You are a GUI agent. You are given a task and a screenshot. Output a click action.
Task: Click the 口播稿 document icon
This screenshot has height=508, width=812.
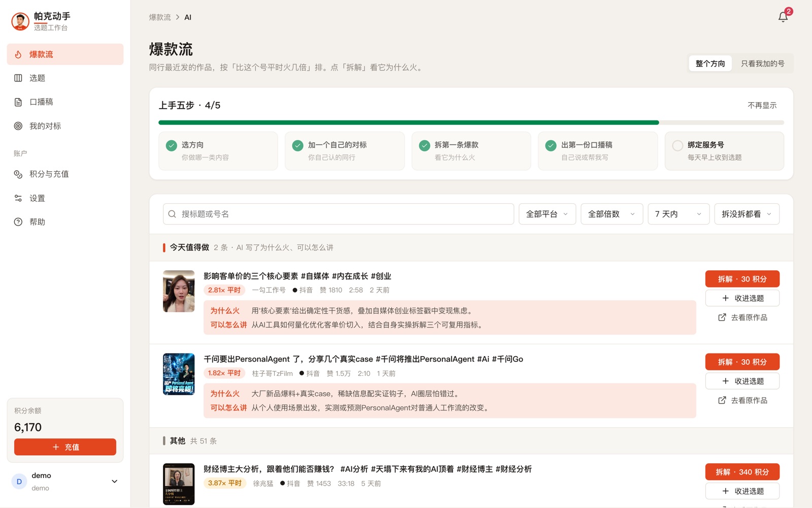[18, 102]
